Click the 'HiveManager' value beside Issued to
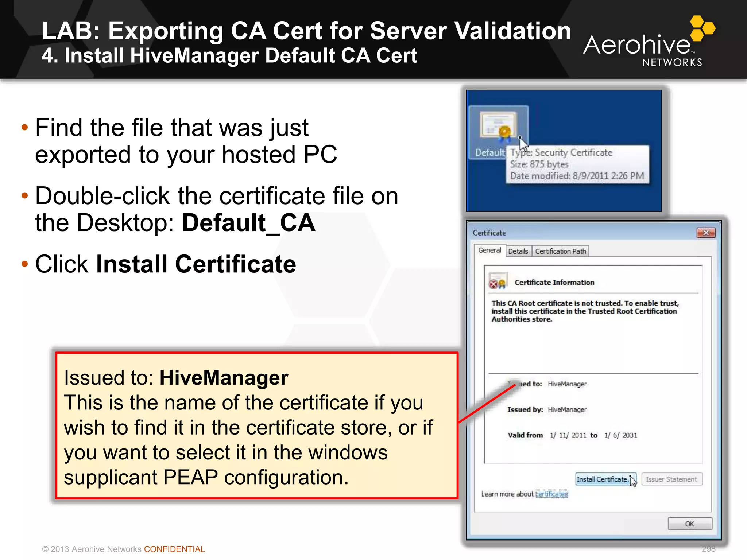Image resolution: width=747 pixels, height=560 pixels. pyautogui.click(x=567, y=384)
